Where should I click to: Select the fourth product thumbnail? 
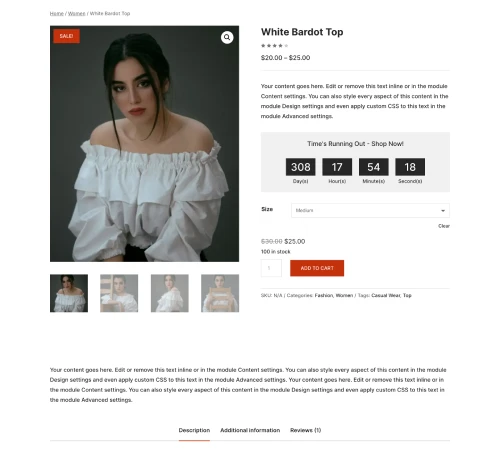220,293
